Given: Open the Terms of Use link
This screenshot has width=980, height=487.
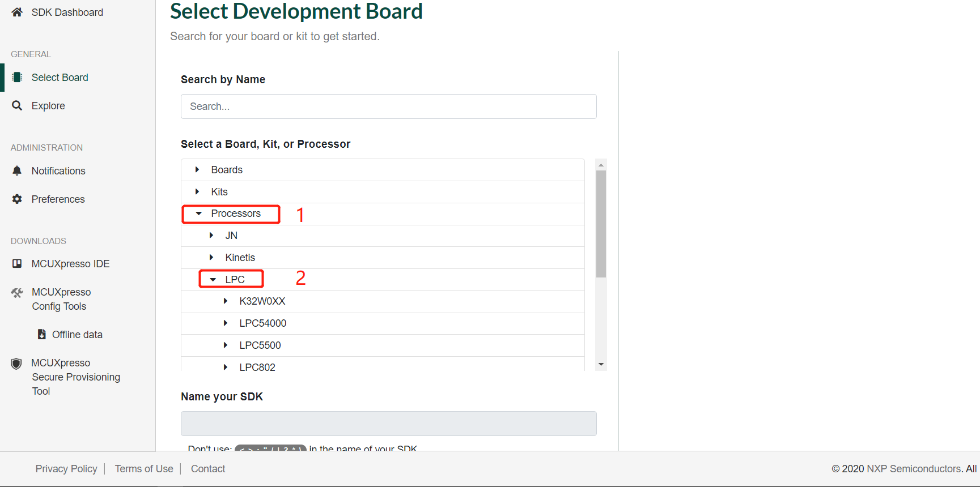Looking at the screenshot, I should (144, 469).
